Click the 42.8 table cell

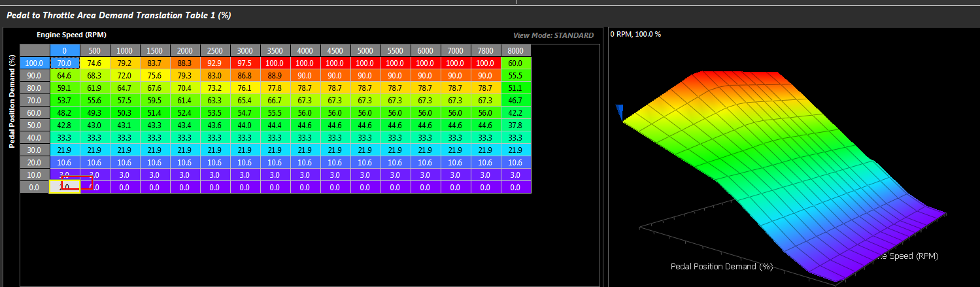pyautogui.click(x=65, y=126)
